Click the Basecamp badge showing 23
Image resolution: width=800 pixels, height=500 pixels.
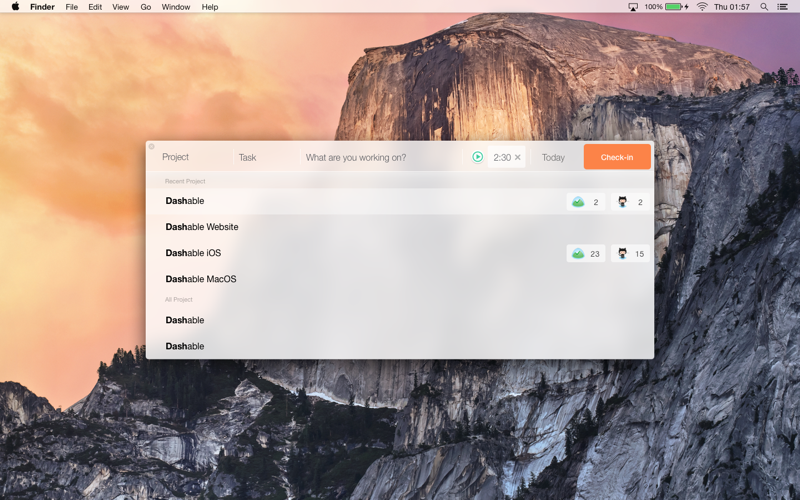click(586, 254)
